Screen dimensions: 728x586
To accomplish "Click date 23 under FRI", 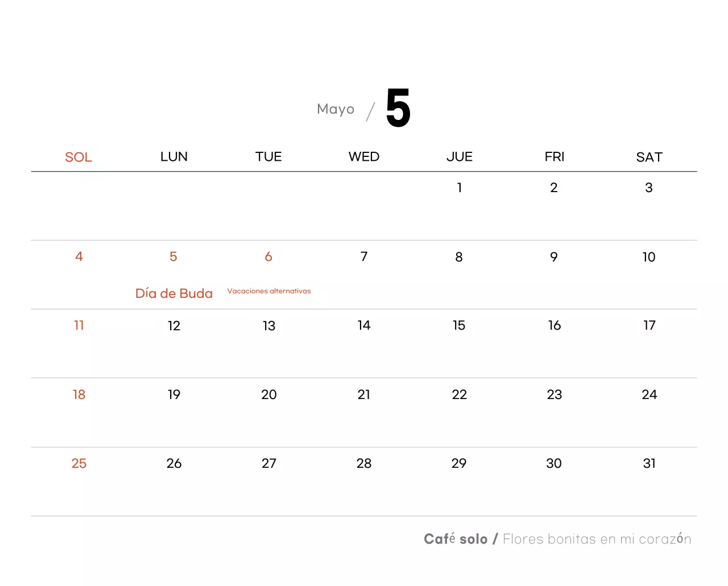I will (x=555, y=395).
